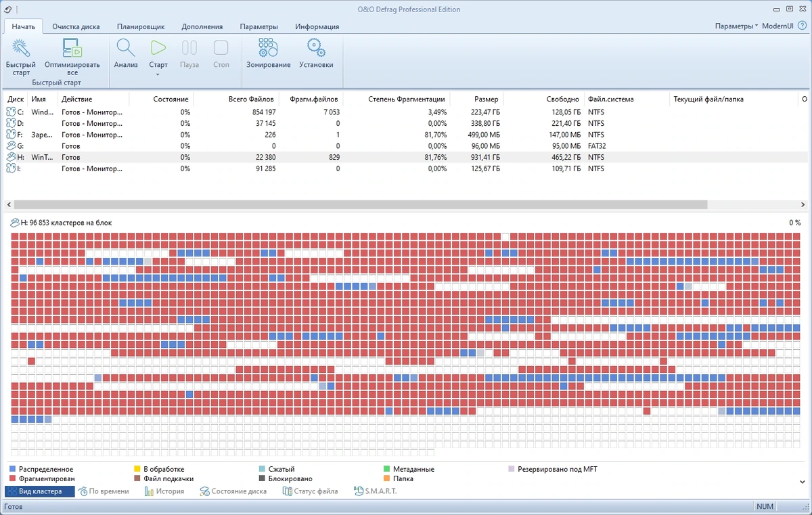
Task: Click the 7 053 fragmented files cell
Action: pyautogui.click(x=332, y=112)
